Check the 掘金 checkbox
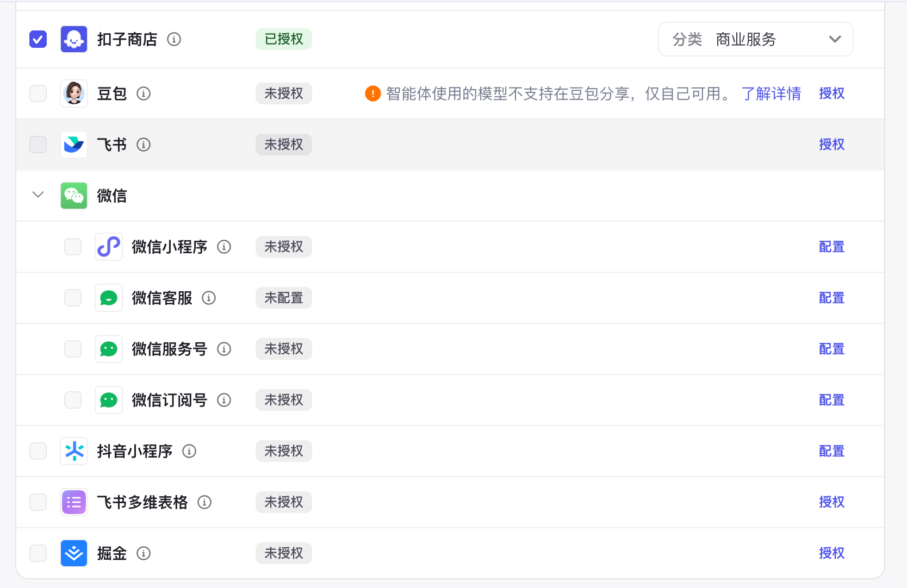This screenshot has height=588, width=907. pos(38,553)
